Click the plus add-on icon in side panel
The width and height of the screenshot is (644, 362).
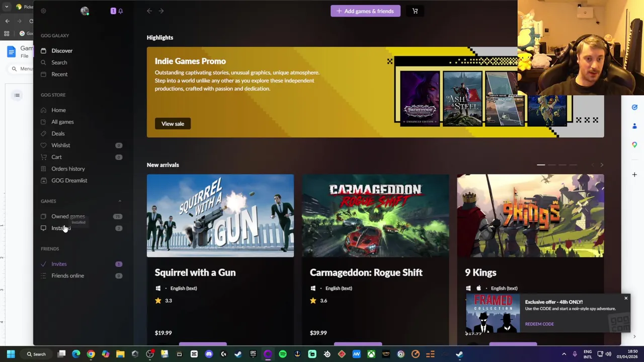pyautogui.click(x=634, y=174)
